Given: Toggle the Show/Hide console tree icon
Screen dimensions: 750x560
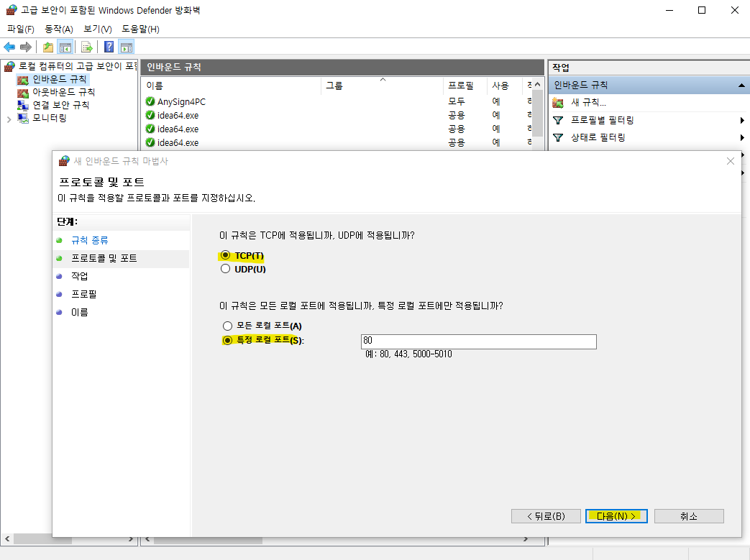Looking at the screenshot, I should [65, 47].
